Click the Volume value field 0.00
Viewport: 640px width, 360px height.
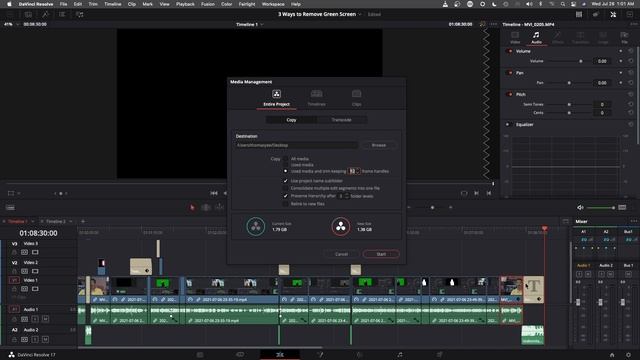coord(602,61)
